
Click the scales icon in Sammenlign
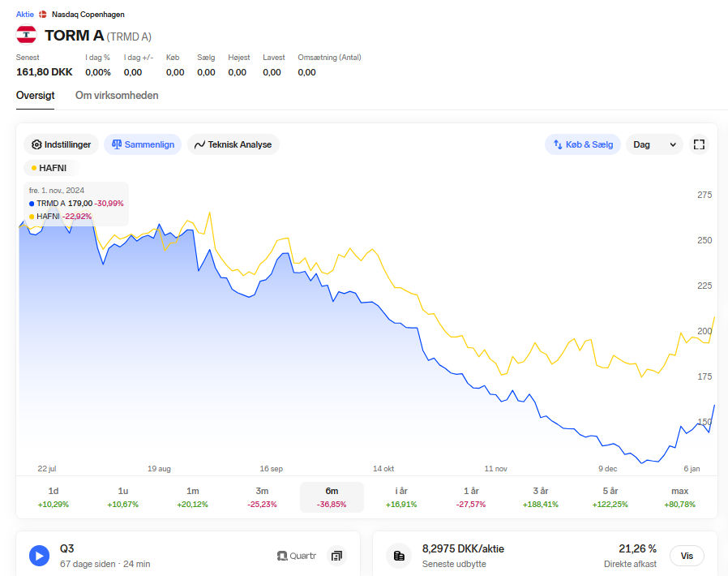117,144
